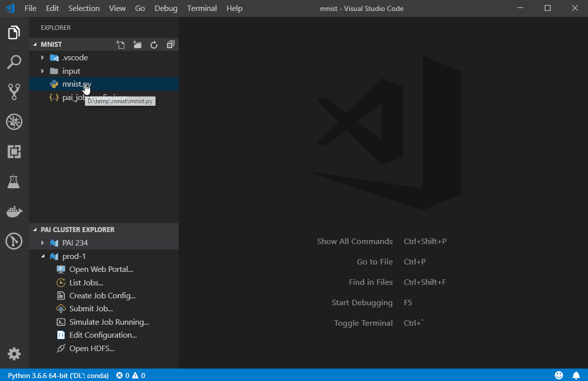Expand the .vscode folder arrow
The height and width of the screenshot is (381, 588).
(42, 58)
